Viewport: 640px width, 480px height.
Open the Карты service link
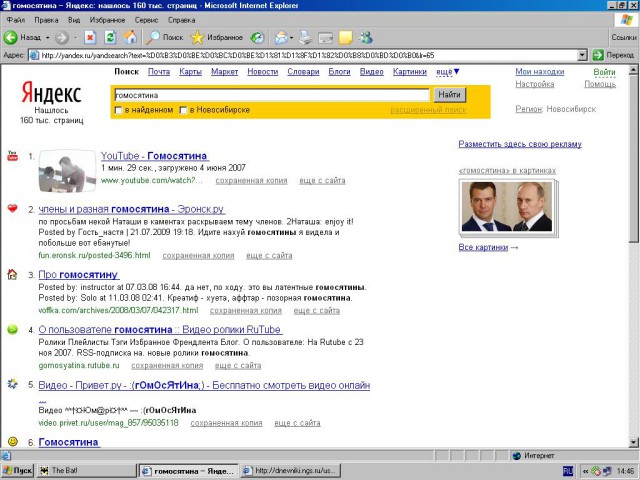point(191,72)
